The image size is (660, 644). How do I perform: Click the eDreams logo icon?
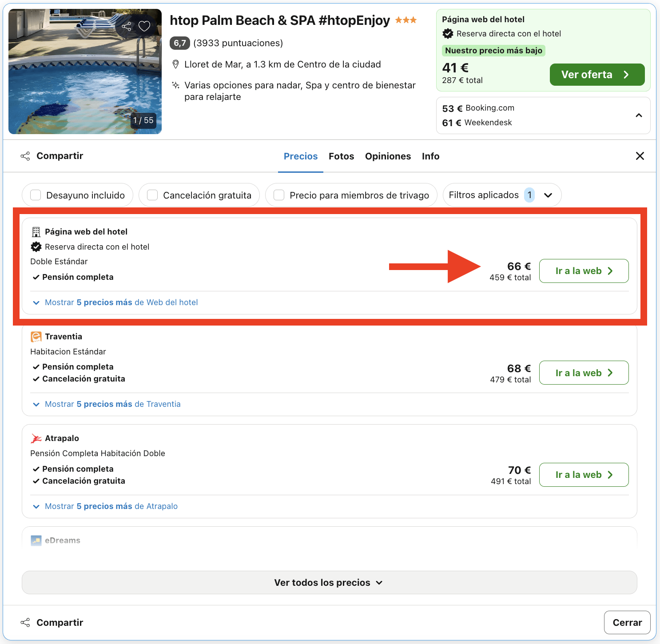pos(36,540)
